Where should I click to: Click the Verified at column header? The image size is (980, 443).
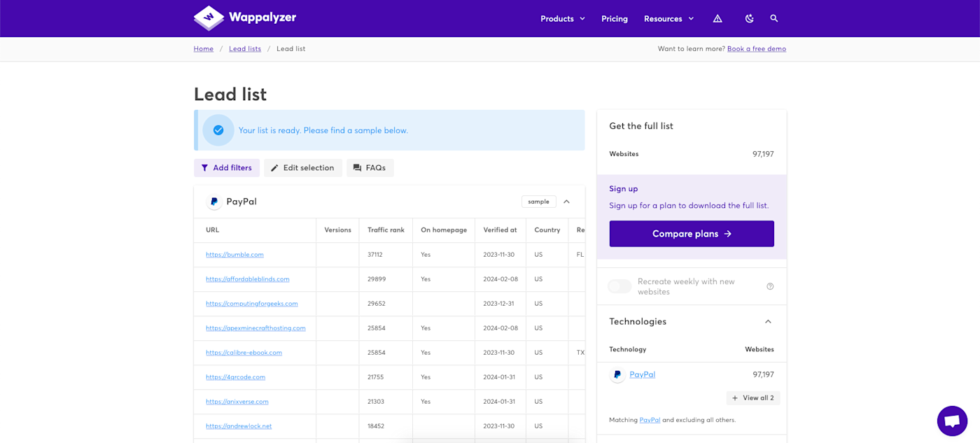coord(500,230)
